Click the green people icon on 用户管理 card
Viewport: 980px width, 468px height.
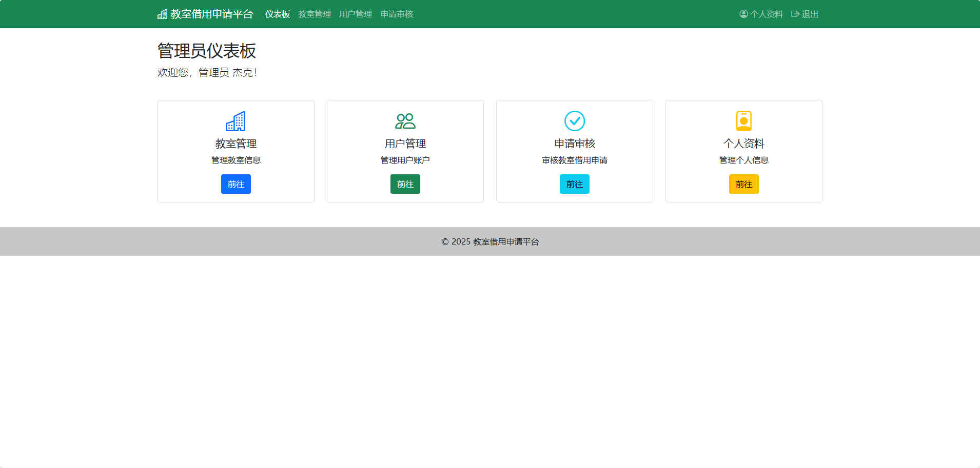point(405,121)
